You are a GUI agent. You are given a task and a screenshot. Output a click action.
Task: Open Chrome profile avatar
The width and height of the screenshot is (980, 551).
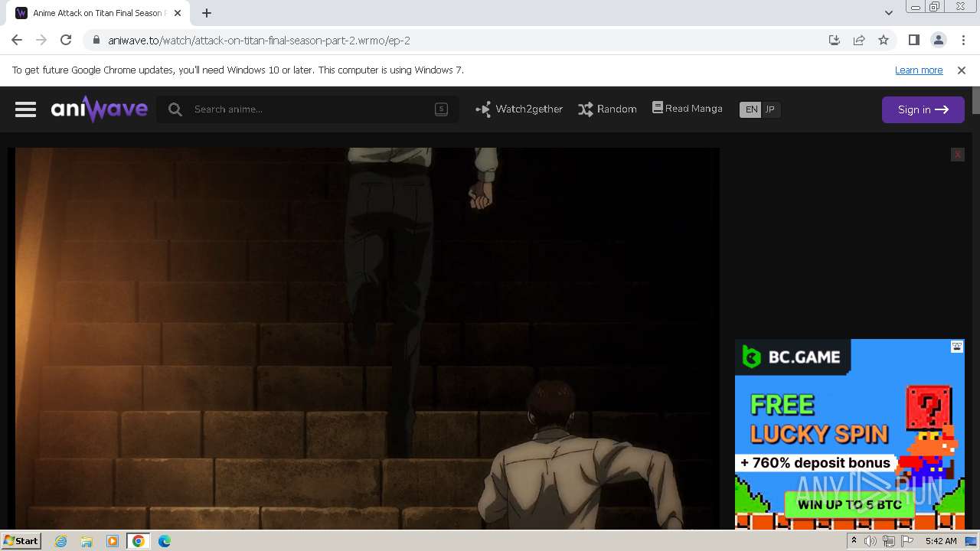939,40
